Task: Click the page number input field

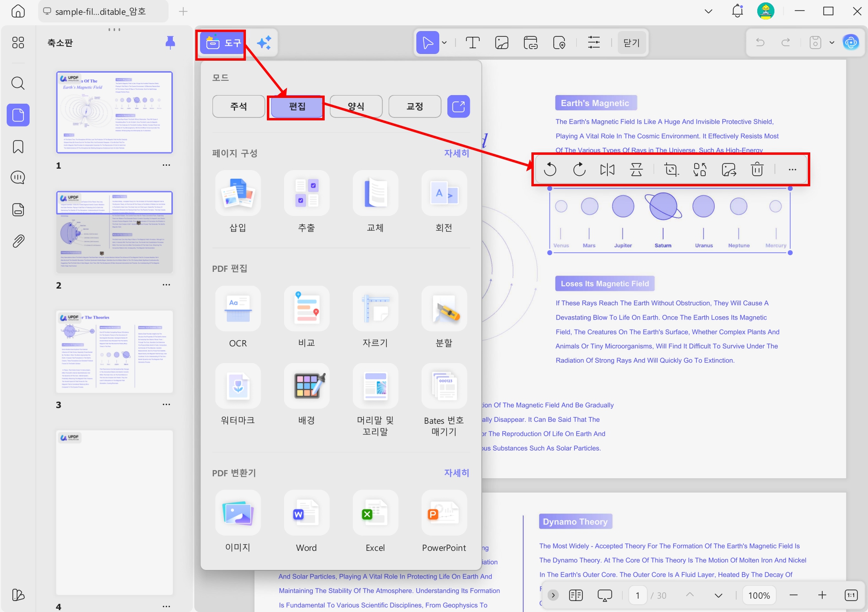Action: pyautogui.click(x=637, y=595)
